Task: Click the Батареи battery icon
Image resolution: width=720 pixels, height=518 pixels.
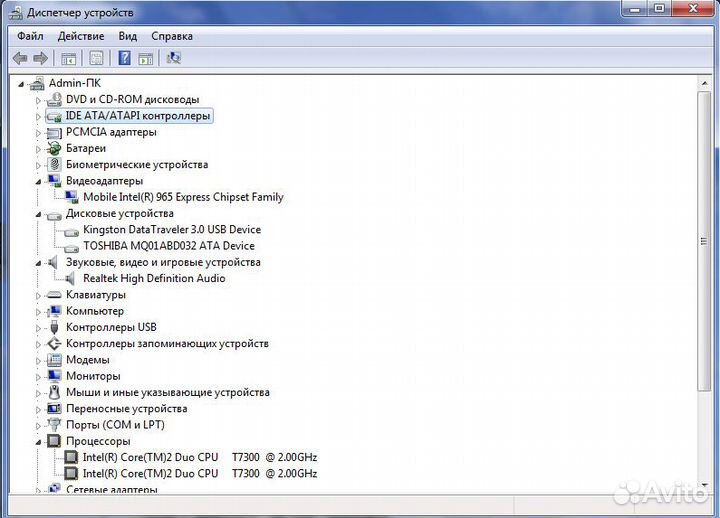Action: click(x=54, y=148)
